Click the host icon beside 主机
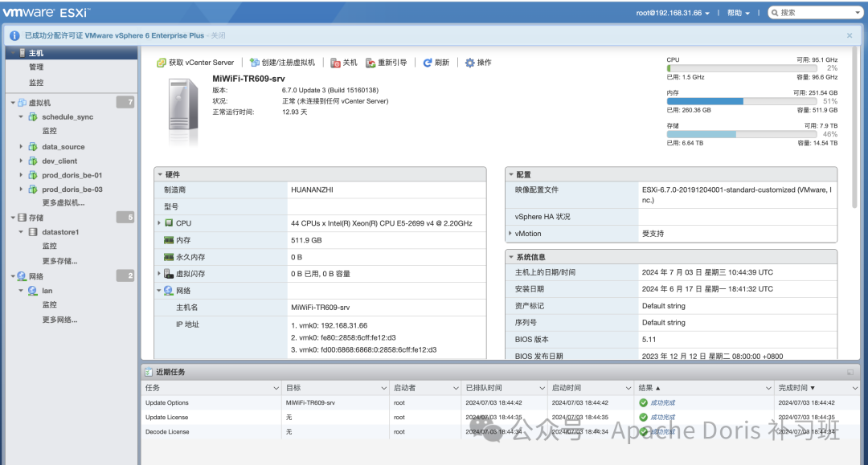The width and height of the screenshot is (868, 465). pyautogui.click(x=23, y=53)
